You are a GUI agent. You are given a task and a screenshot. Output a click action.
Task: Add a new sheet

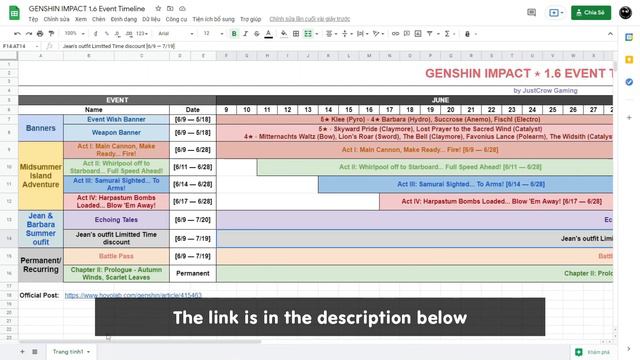coord(22,351)
